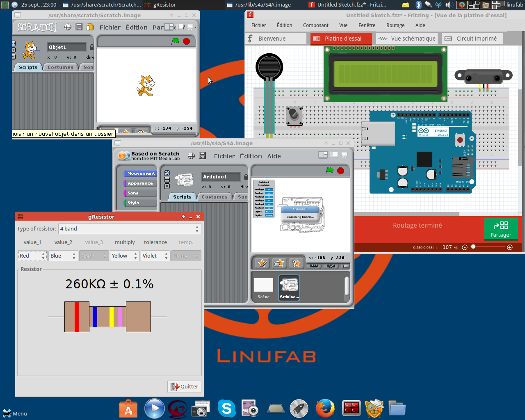This screenshot has height=420, width=525.
Task: Select the Sons block category in S4A
Action: tap(140, 193)
